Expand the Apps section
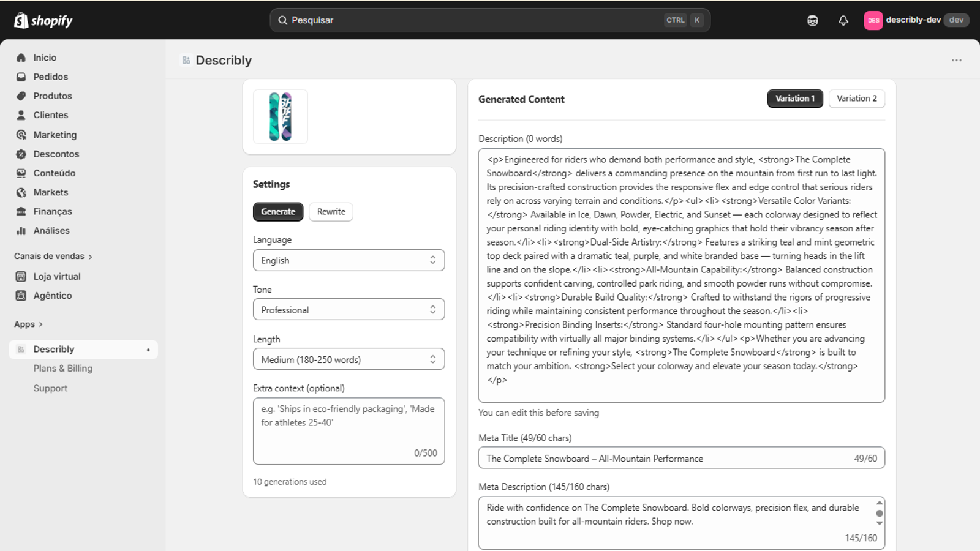The height and width of the screenshot is (551, 980). coord(28,324)
